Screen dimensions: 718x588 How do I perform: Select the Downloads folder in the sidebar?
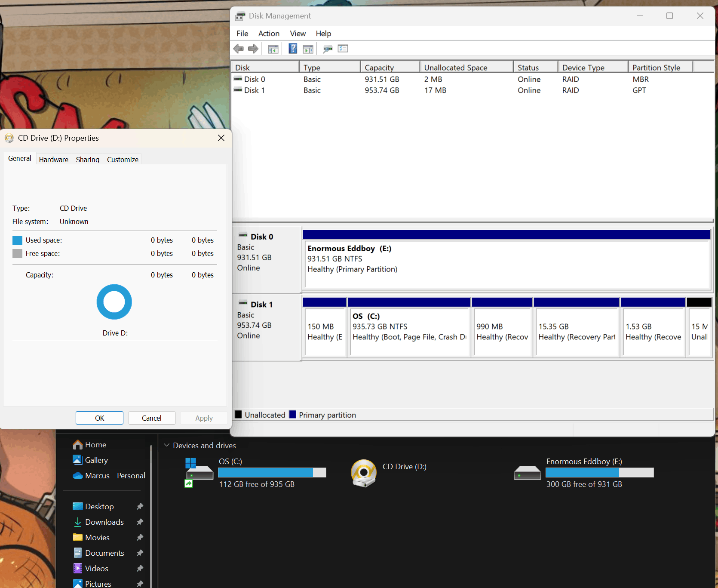[103, 522]
